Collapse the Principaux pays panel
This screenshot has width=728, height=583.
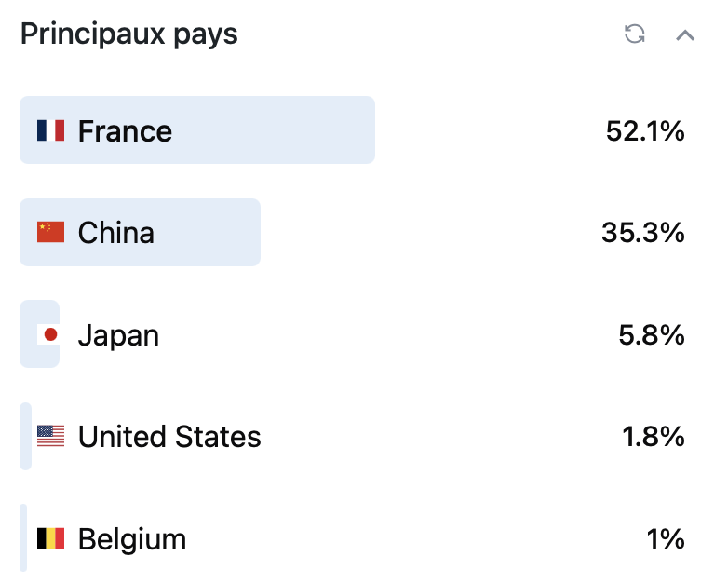pyautogui.click(x=685, y=35)
